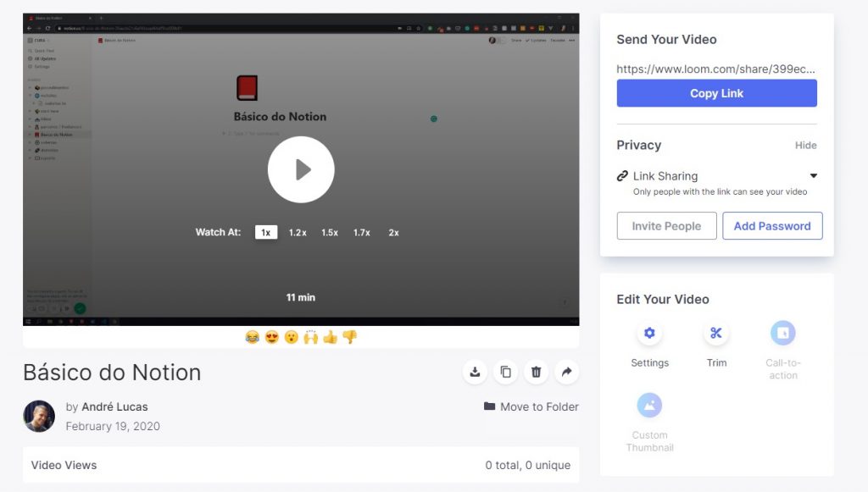
Task: Delete the video with trash icon
Action: [x=536, y=372]
